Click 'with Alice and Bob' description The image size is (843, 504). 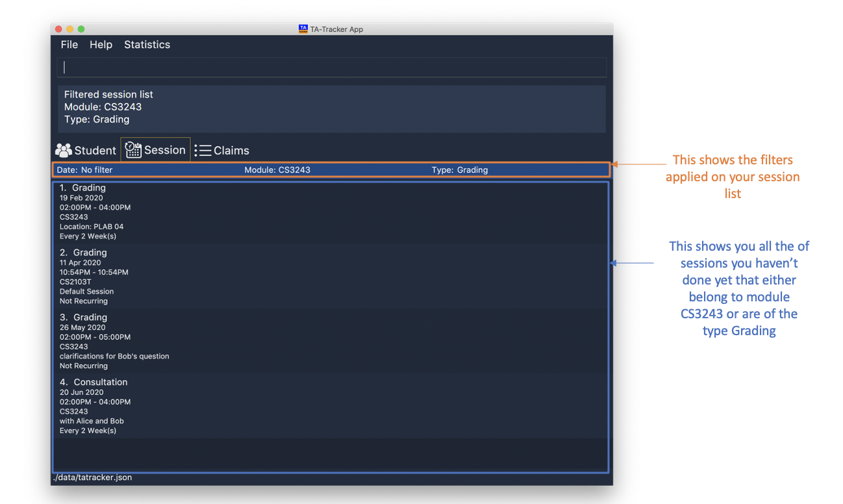92,422
